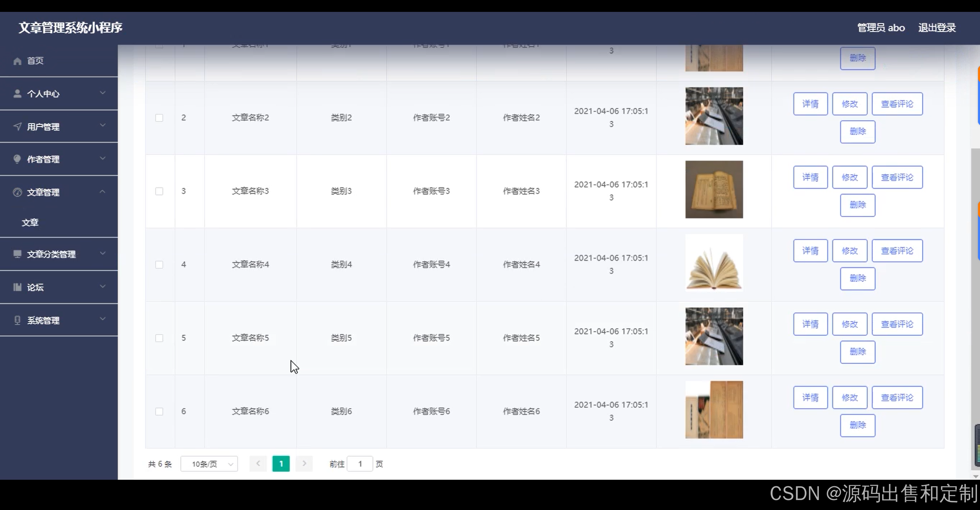Click the books icon beside 论坛
Screen dimensions: 980x510
click(17, 287)
